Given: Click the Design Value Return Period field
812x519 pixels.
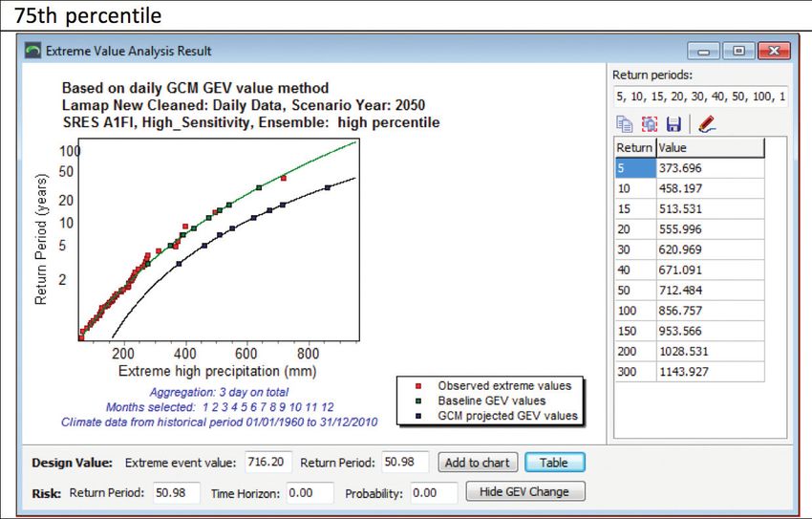Looking at the screenshot, I should [x=405, y=462].
